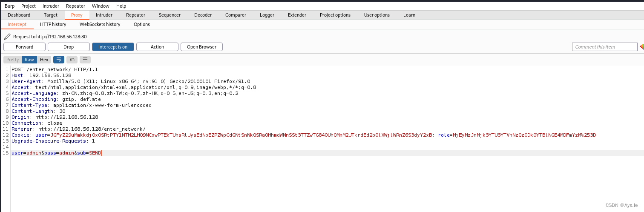The image size is (644, 212).
Task: Open the Learn tab
Action: 409,15
